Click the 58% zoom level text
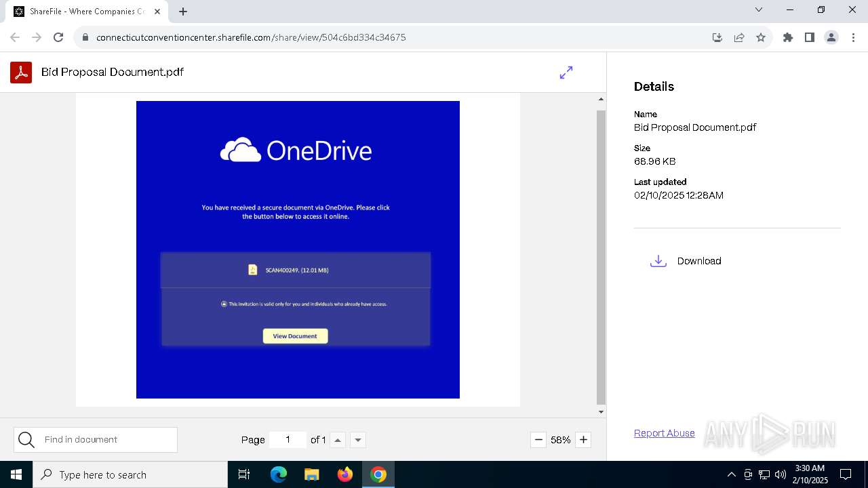Screen dimensions: 868x488 pyautogui.click(x=561, y=440)
